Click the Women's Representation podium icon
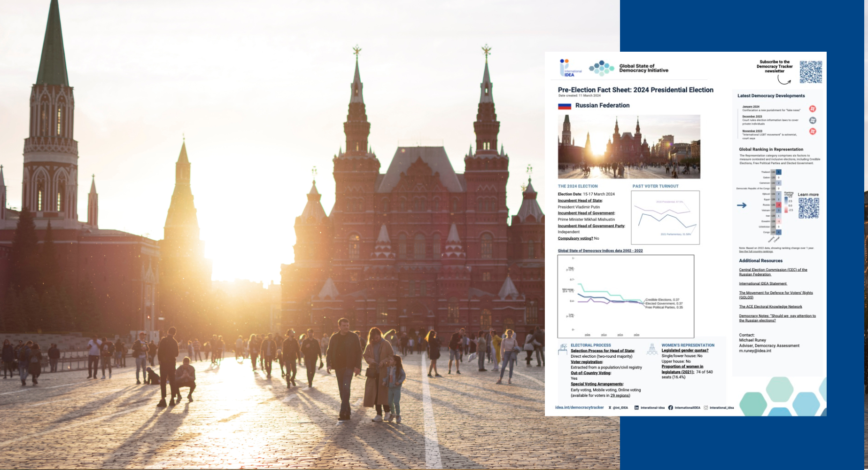 652,350
